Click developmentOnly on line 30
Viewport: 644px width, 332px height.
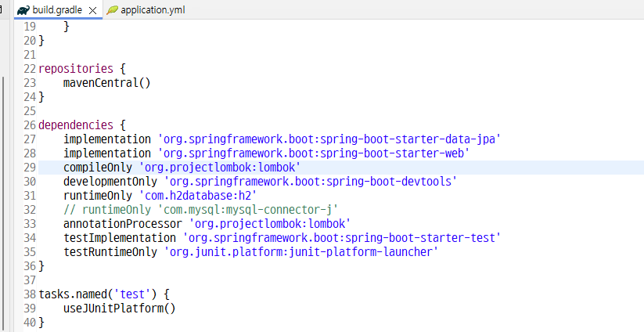click(x=110, y=182)
